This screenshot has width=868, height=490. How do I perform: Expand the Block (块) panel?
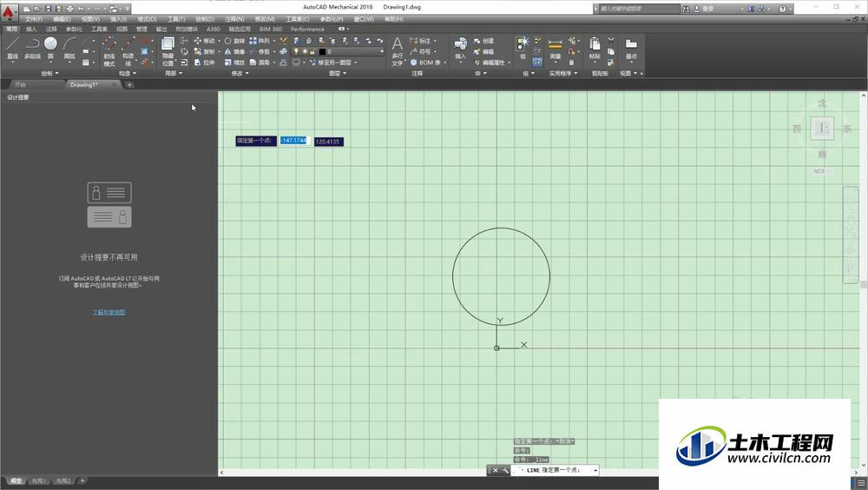click(x=481, y=73)
